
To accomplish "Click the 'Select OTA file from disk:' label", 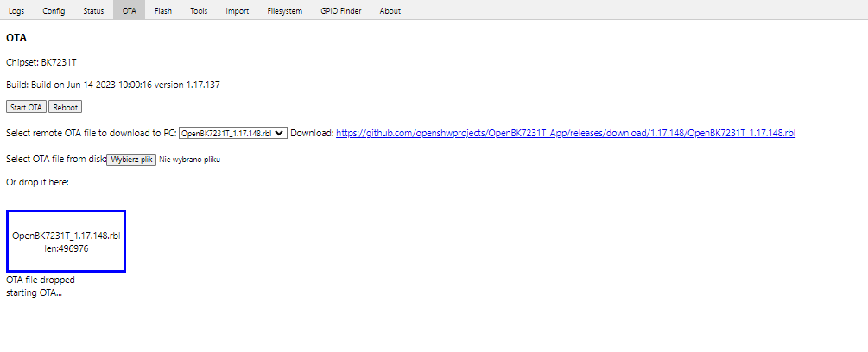I will click(56, 159).
